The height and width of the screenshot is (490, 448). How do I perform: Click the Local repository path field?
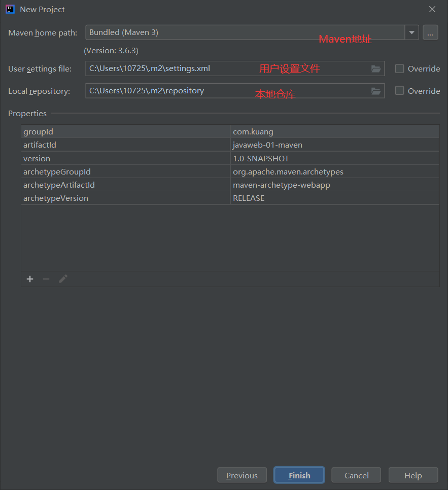pos(235,91)
